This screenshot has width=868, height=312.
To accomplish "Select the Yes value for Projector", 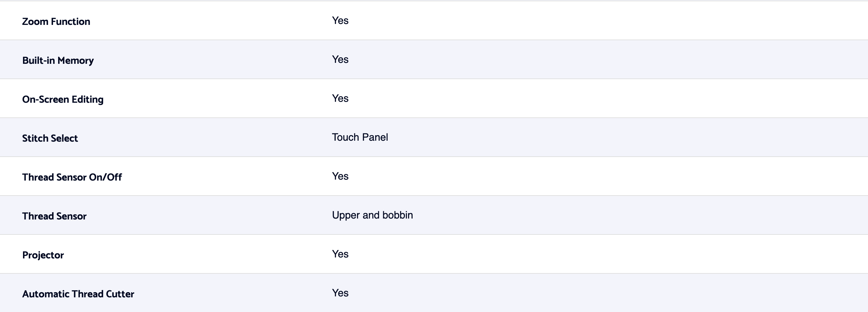I will point(340,254).
